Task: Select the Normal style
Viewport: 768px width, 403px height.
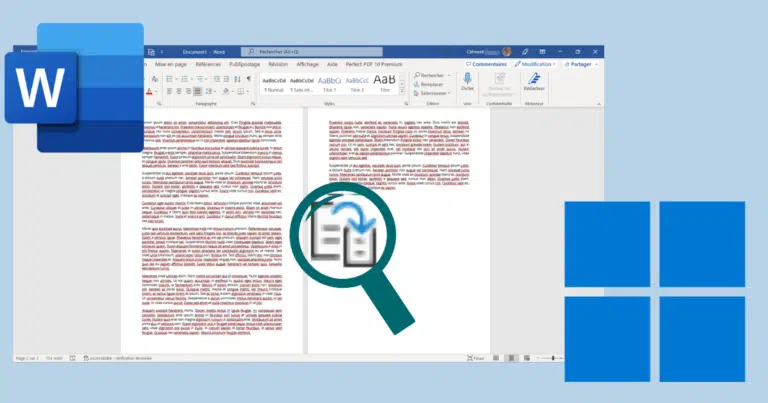Action: (274, 84)
